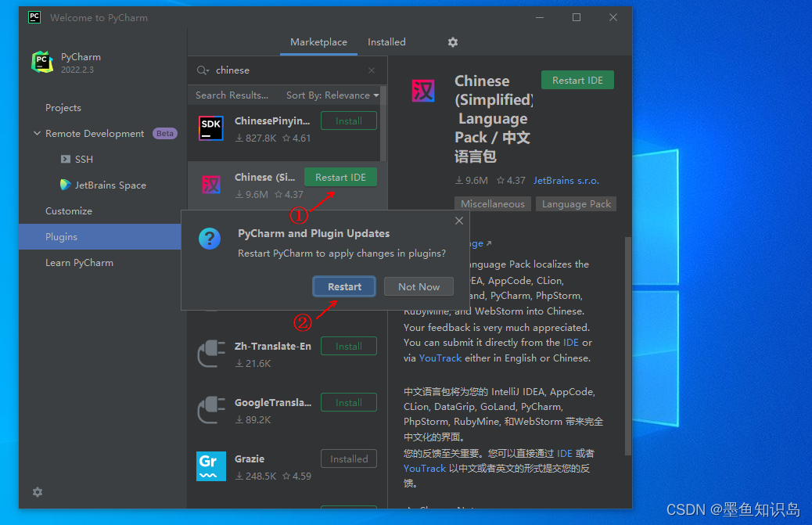Screen dimensions: 812x525
Task: Click Restart IDE in the Chinese (Si... list row
Action: [x=340, y=177]
